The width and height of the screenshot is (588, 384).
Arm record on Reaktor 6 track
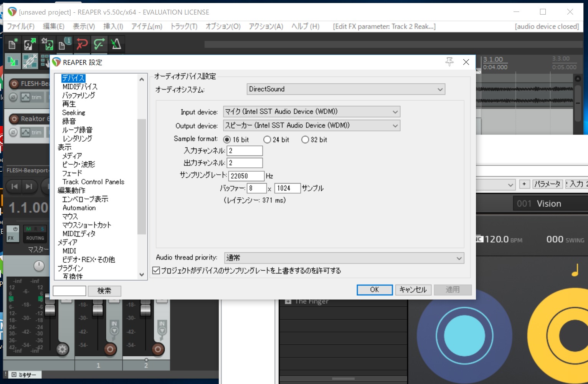(x=14, y=119)
